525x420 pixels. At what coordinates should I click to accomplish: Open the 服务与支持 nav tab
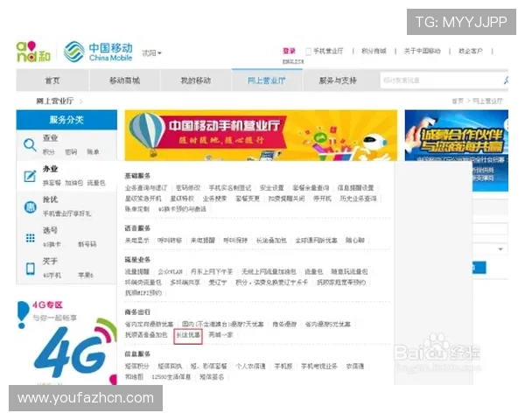(x=338, y=80)
